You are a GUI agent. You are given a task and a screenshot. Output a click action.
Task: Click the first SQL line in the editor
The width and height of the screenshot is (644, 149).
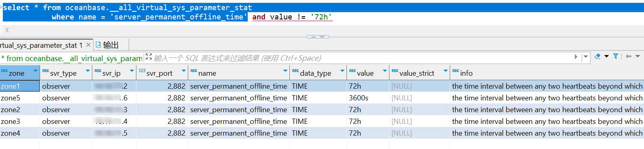pos(128,7)
